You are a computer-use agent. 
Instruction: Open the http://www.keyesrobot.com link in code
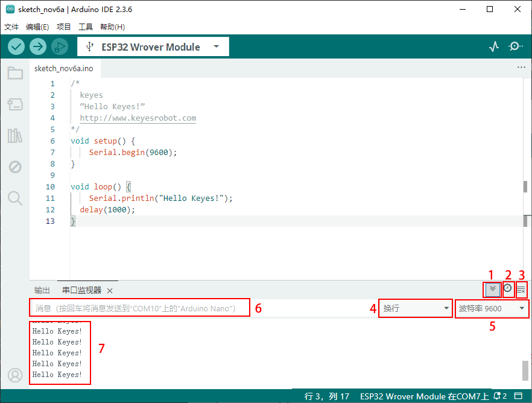tap(138, 118)
